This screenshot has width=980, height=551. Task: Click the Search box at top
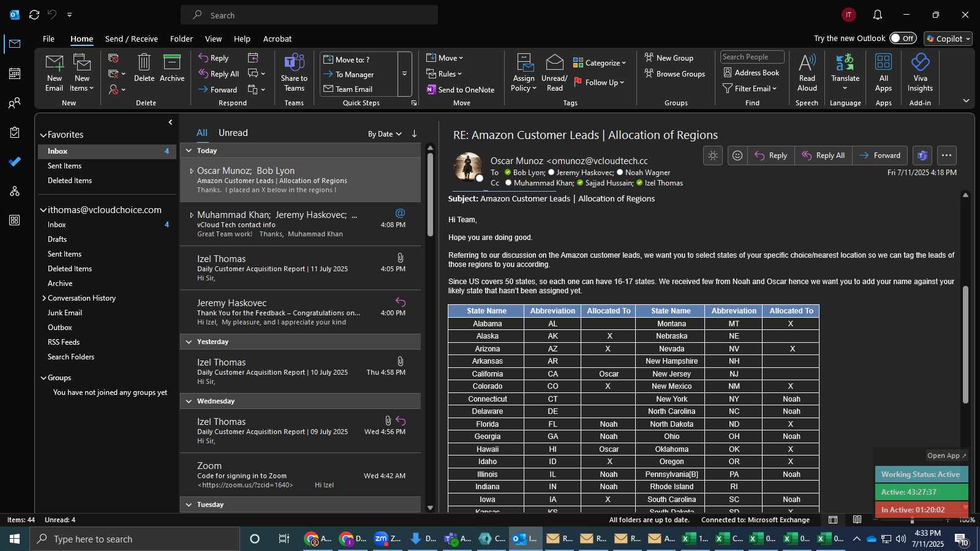point(309,15)
